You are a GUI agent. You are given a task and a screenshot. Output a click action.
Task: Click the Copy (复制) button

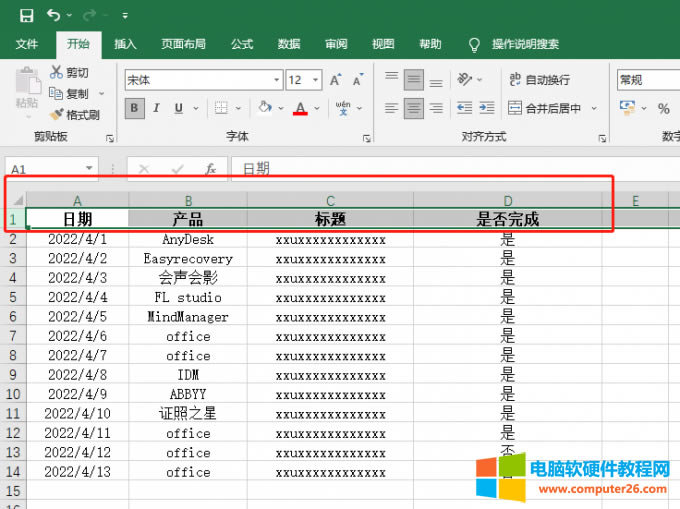(69, 93)
